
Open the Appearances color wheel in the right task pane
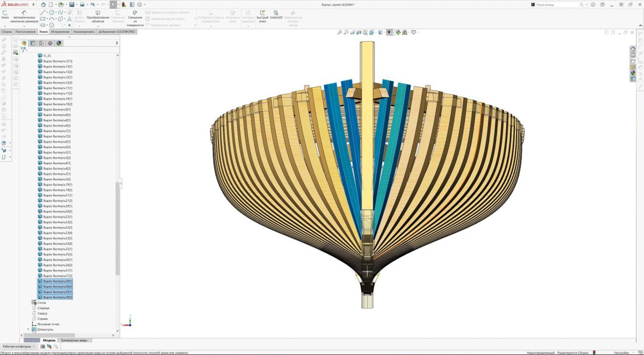pos(633,73)
